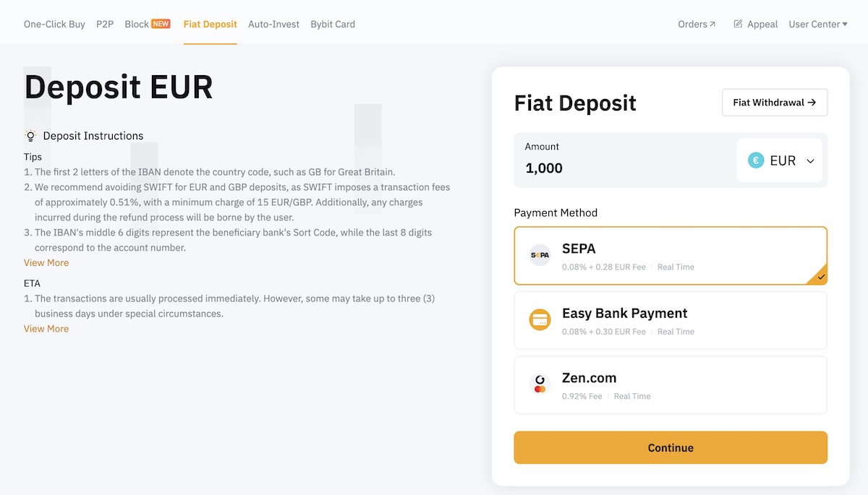Click the Zen.com logo icon
Viewport: 868px width, 495px height.
click(539, 384)
